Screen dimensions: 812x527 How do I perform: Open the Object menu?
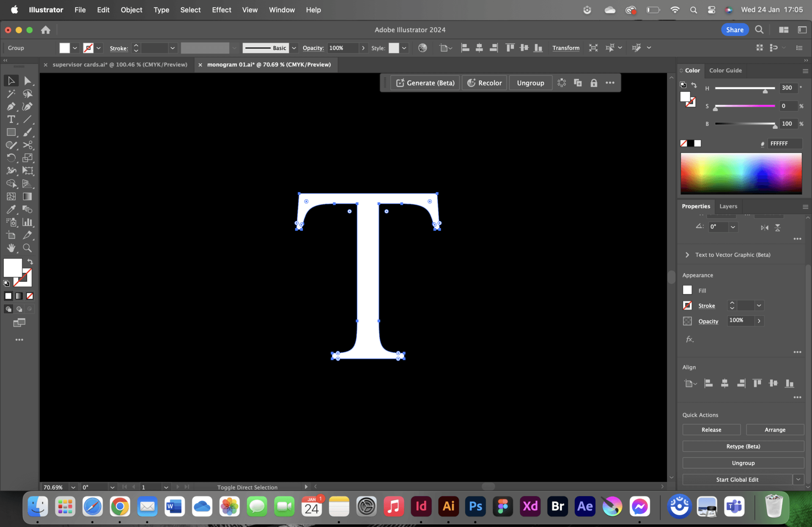click(131, 10)
